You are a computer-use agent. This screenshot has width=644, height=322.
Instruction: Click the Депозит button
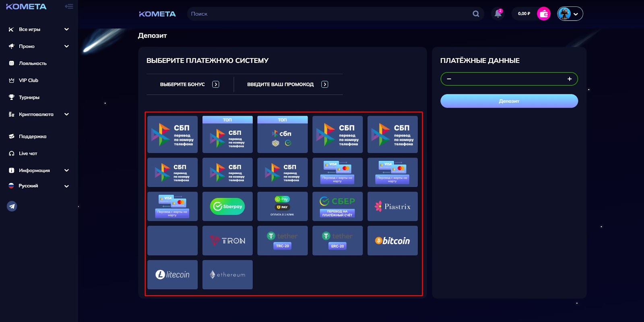click(x=509, y=101)
